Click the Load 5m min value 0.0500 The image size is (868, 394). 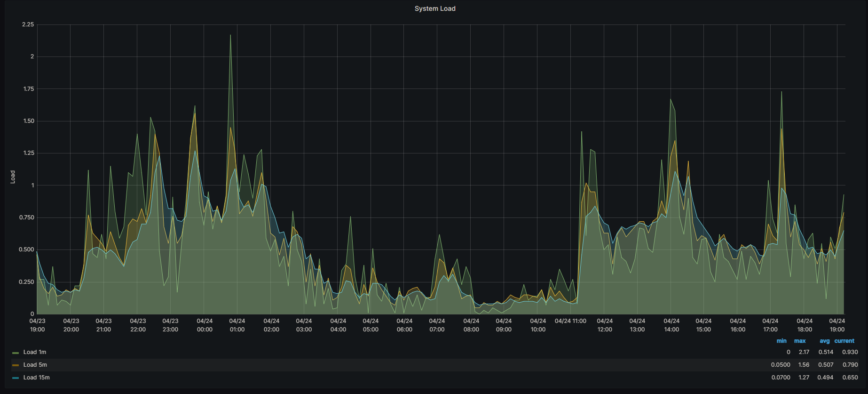point(781,365)
